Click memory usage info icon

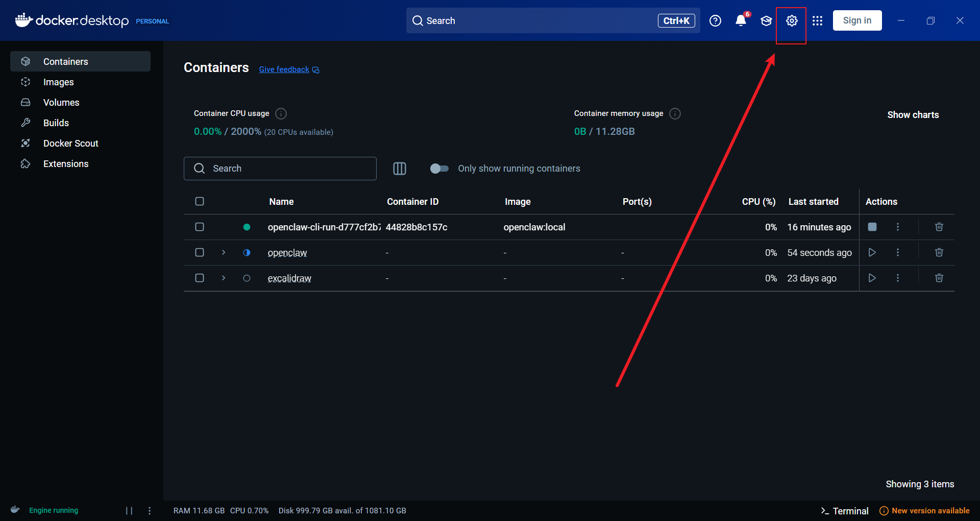[x=675, y=113]
